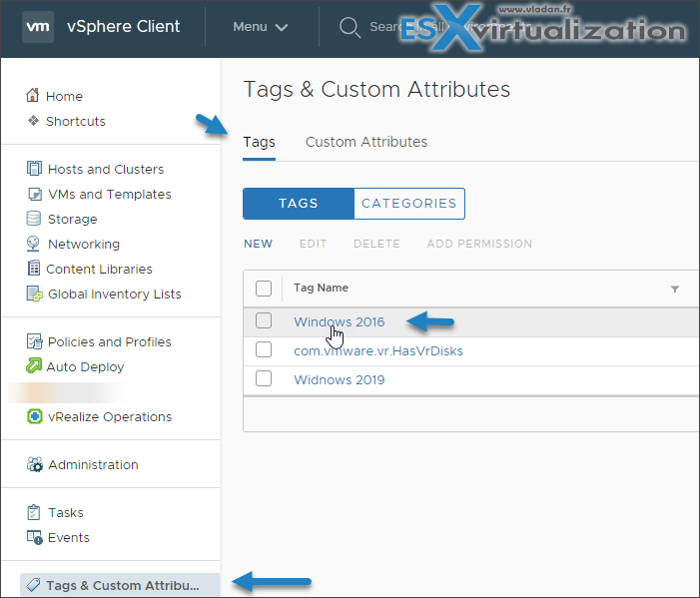Select the TAGS toggle button
Viewport: 700px width, 598px height.
point(299,204)
